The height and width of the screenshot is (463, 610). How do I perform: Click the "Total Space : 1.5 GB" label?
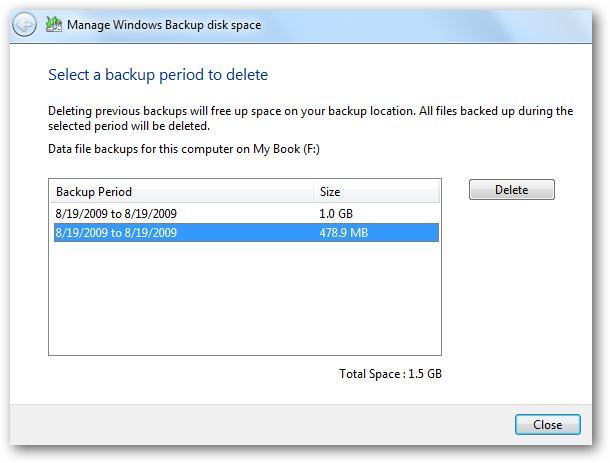(390, 374)
